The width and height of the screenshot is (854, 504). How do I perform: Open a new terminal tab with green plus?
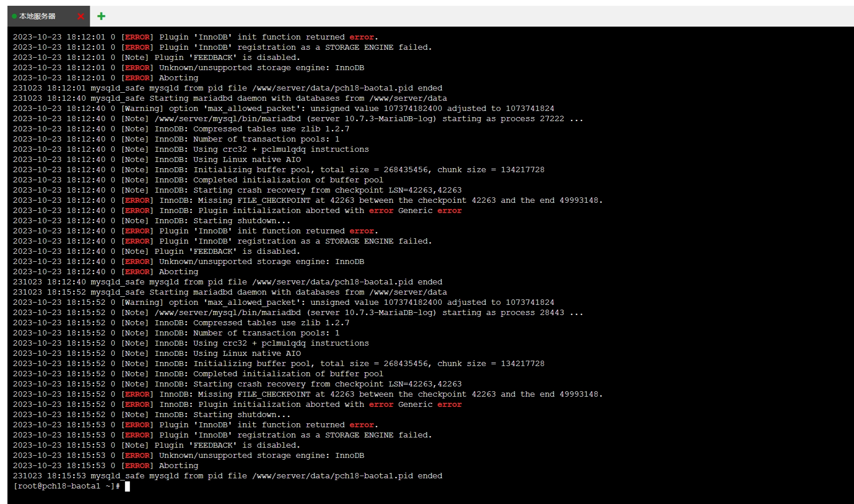tap(101, 16)
